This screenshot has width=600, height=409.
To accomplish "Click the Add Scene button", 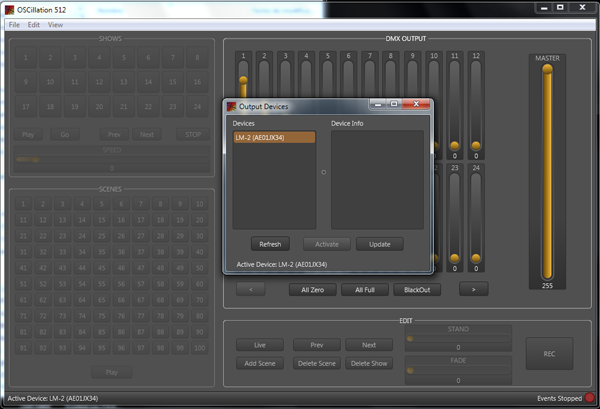I will [x=260, y=363].
